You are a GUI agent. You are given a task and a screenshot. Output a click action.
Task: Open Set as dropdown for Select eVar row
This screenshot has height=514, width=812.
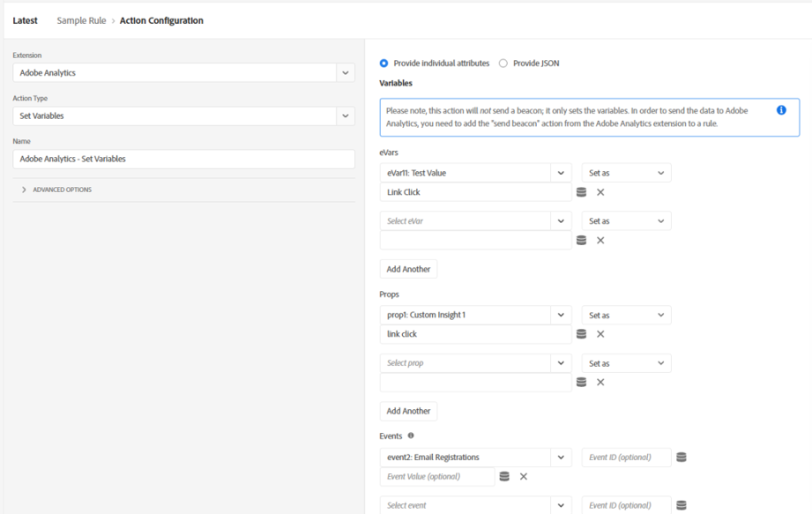point(626,221)
